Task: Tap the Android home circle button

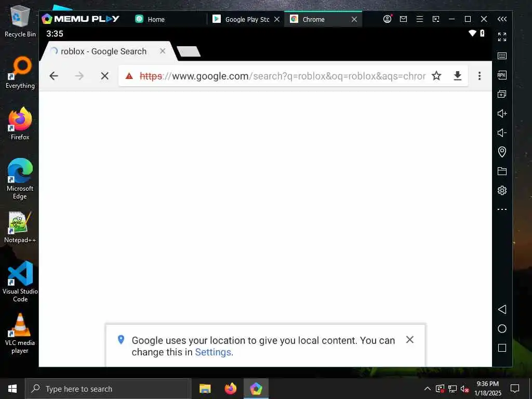Action: pyautogui.click(x=502, y=328)
